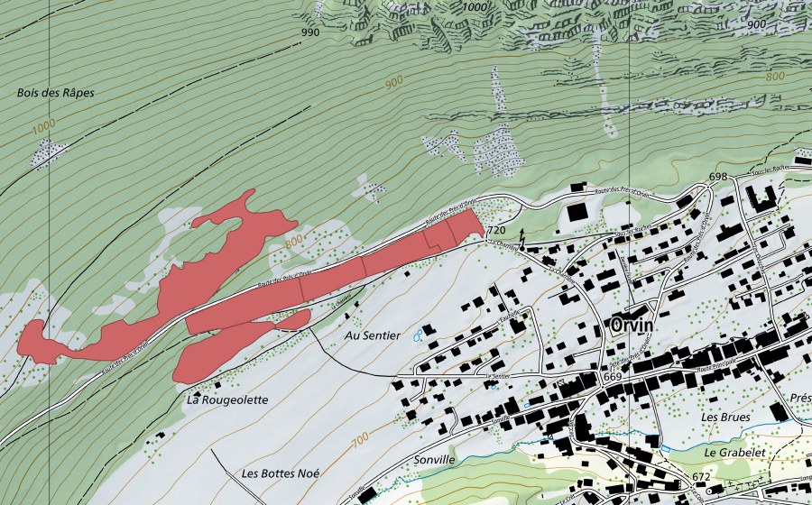Click the Orvin village name label
This screenshot has height=505, width=812.
coord(632,326)
